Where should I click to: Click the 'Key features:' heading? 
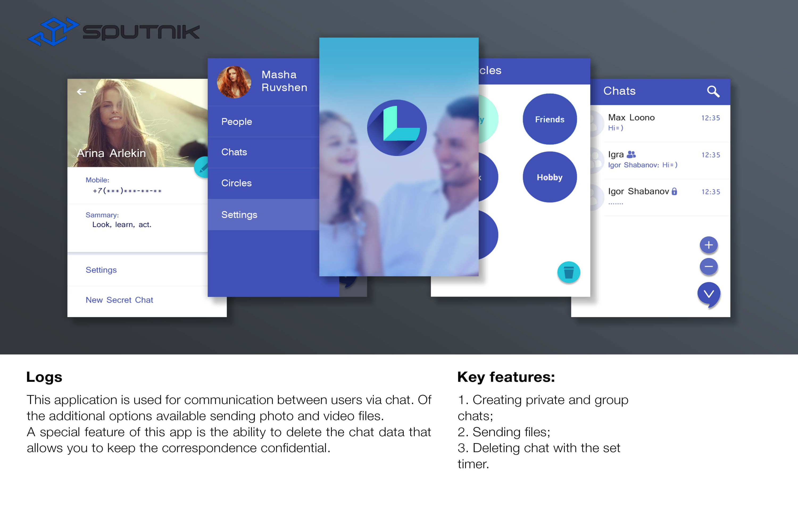(x=506, y=377)
